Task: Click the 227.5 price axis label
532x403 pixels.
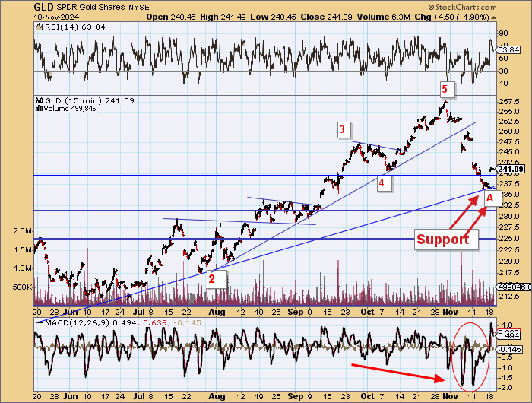Action: tap(510, 227)
